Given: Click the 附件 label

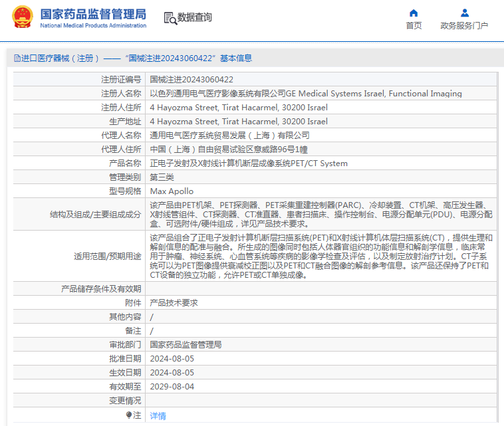Looking at the screenshot, I should [133, 302].
